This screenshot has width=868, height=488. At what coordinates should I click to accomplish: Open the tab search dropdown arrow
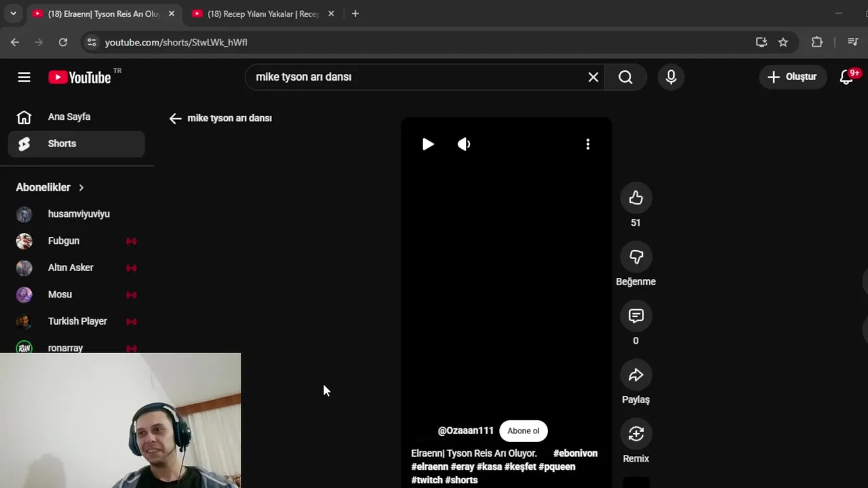(x=13, y=14)
